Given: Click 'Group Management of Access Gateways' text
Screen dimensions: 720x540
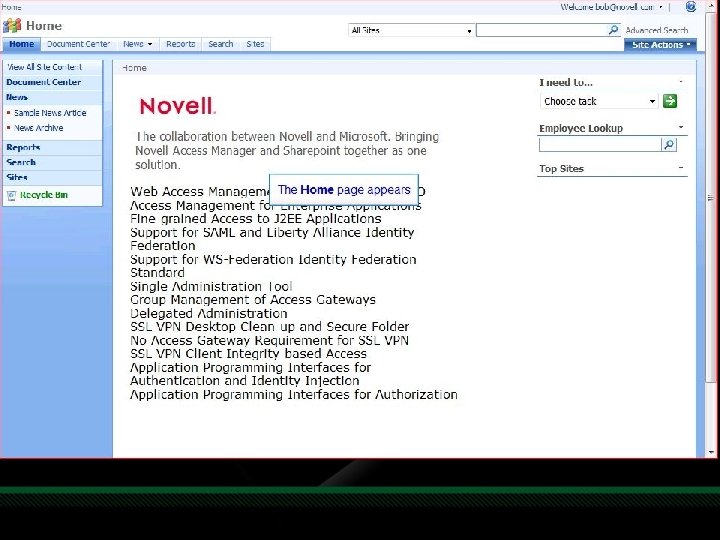Looking at the screenshot, I should pos(253,300).
